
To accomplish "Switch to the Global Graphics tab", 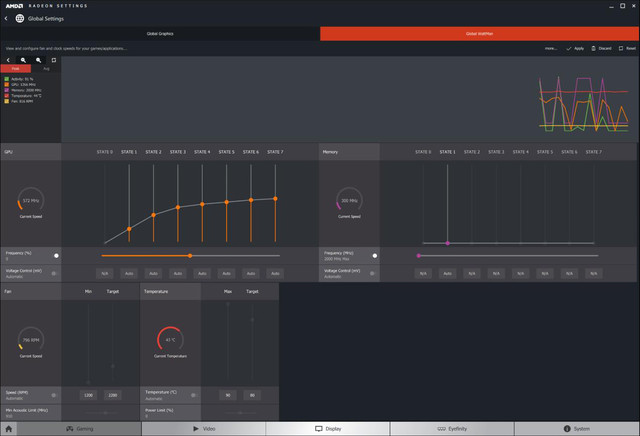I will pos(160,33).
